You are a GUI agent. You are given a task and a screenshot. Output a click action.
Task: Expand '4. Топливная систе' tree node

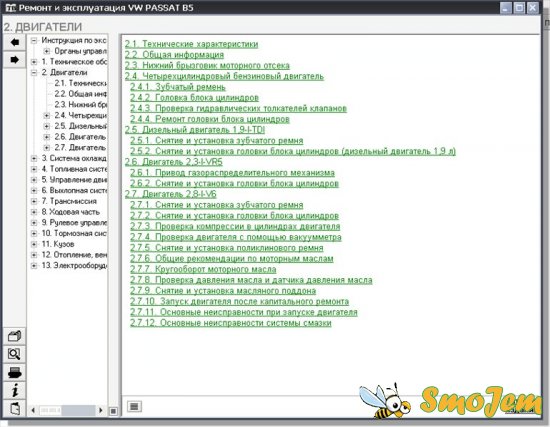click(34, 169)
